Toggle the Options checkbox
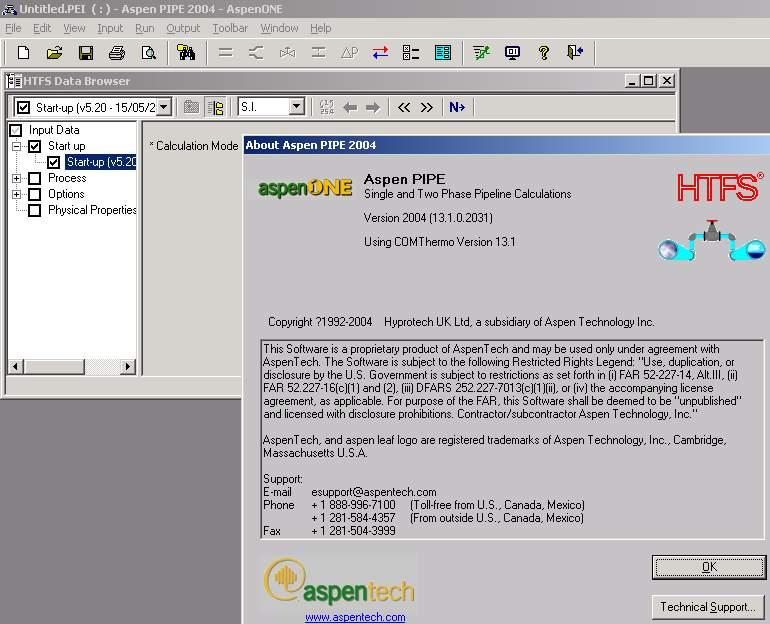 tap(34, 194)
